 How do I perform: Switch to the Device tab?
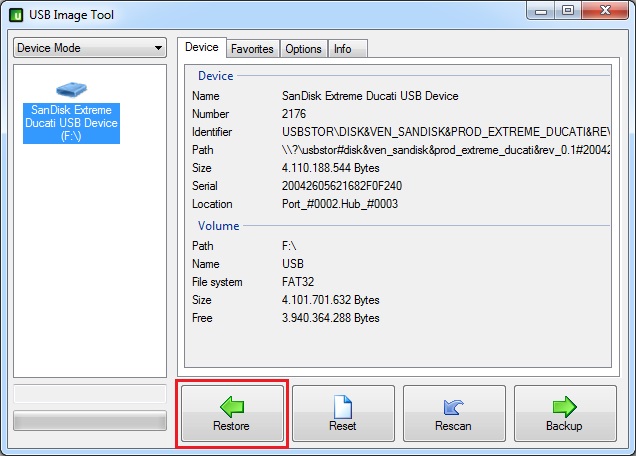pos(202,47)
